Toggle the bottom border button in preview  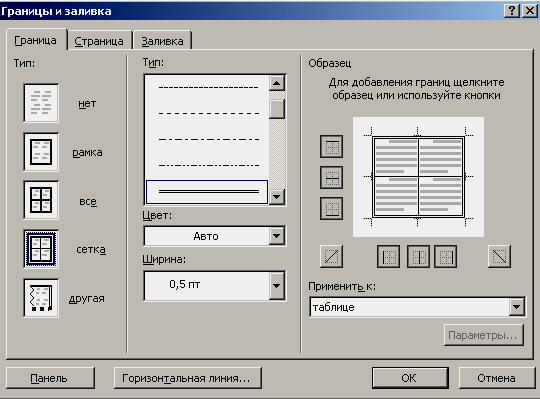(331, 208)
